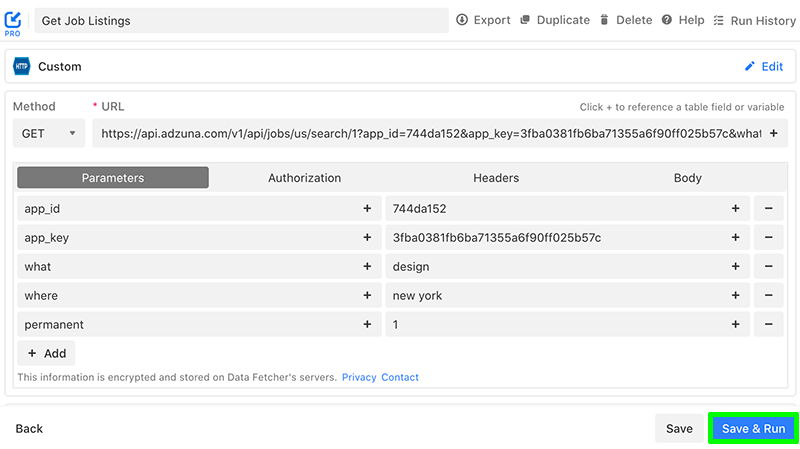Click the Delete trash icon

tap(604, 20)
